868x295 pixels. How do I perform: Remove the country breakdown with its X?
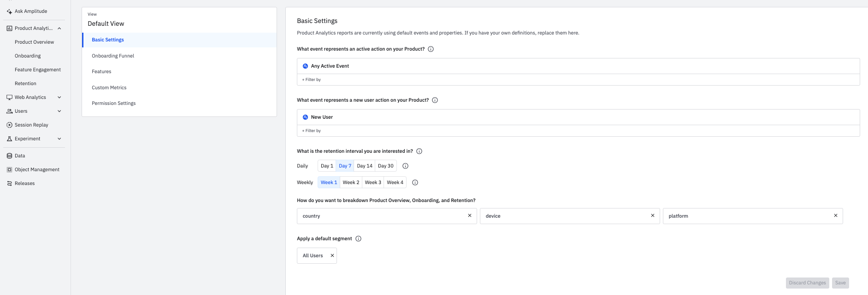pos(470,216)
